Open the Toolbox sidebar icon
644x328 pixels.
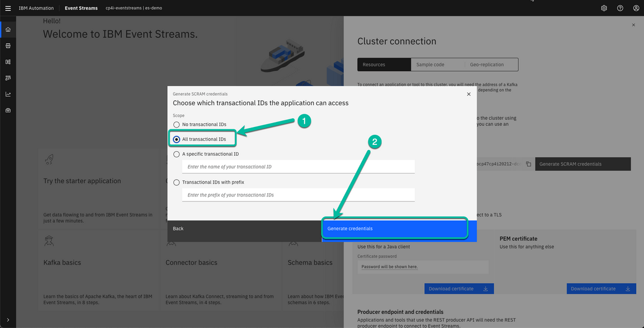7,110
